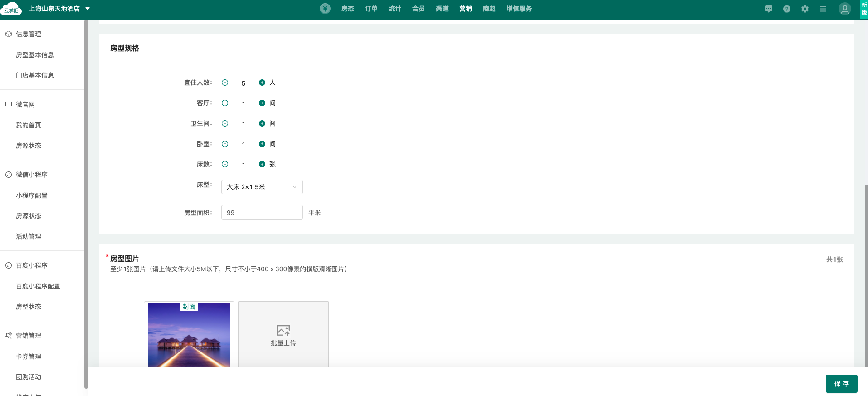
Task: Open 订单 menu
Action: (371, 9)
